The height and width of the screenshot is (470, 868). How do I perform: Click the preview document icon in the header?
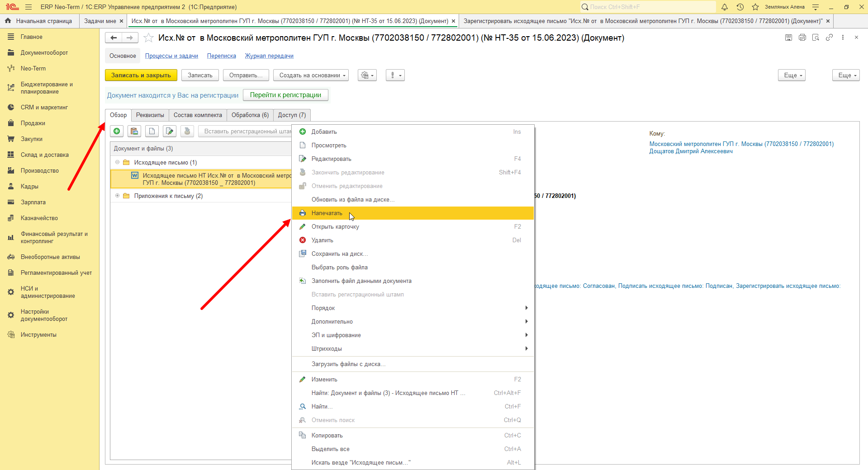816,38
